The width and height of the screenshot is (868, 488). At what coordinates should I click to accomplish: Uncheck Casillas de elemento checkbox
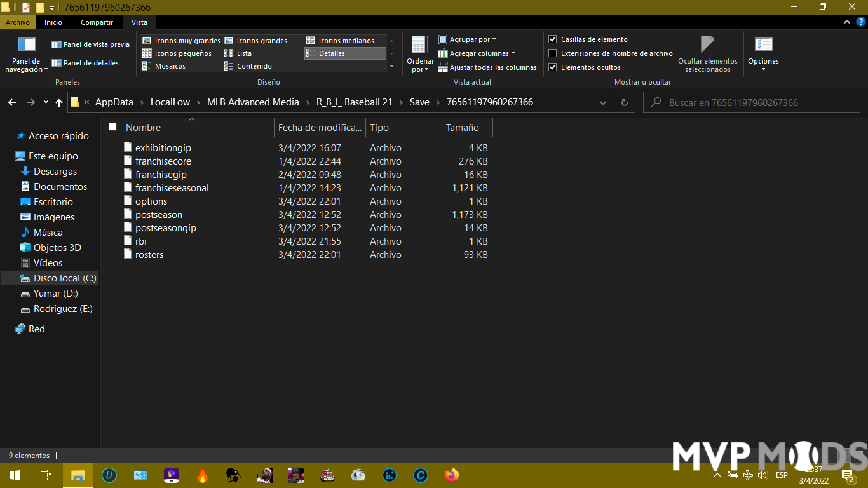(553, 39)
